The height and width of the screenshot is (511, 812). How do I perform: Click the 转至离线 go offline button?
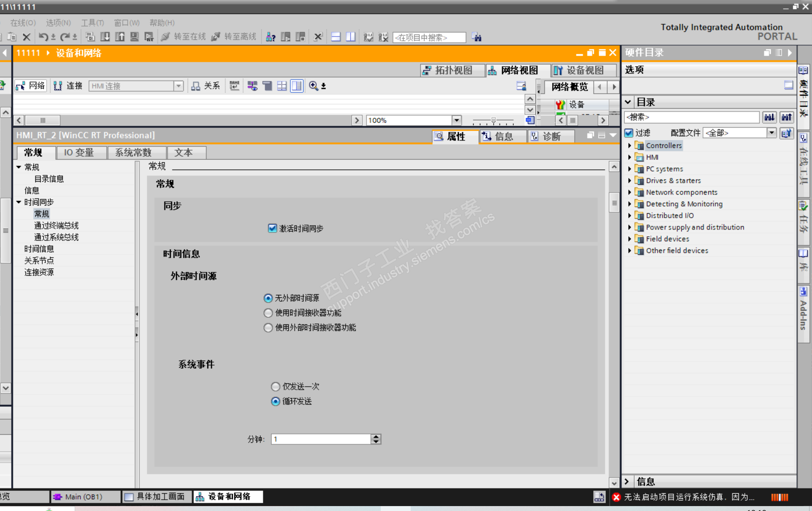[x=234, y=37]
